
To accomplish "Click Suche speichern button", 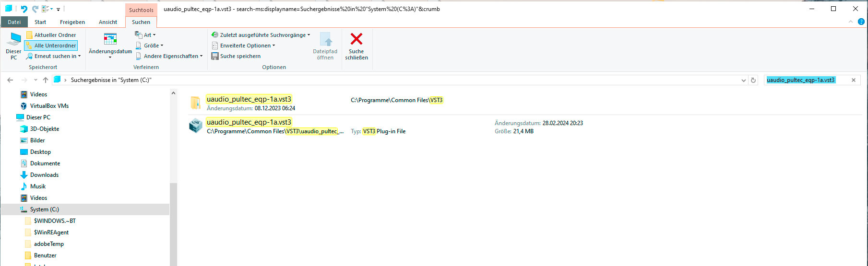I will point(236,56).
